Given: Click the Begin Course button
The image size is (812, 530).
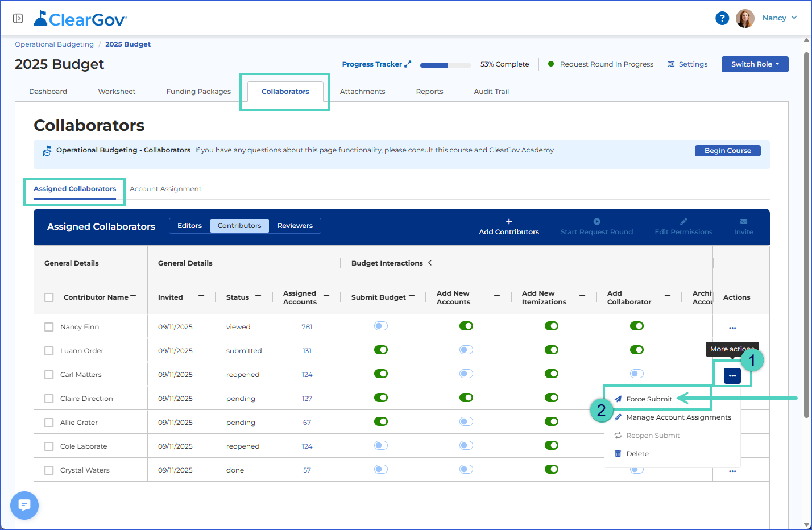Looking at the screenshot, I should [x=728, y=151].
